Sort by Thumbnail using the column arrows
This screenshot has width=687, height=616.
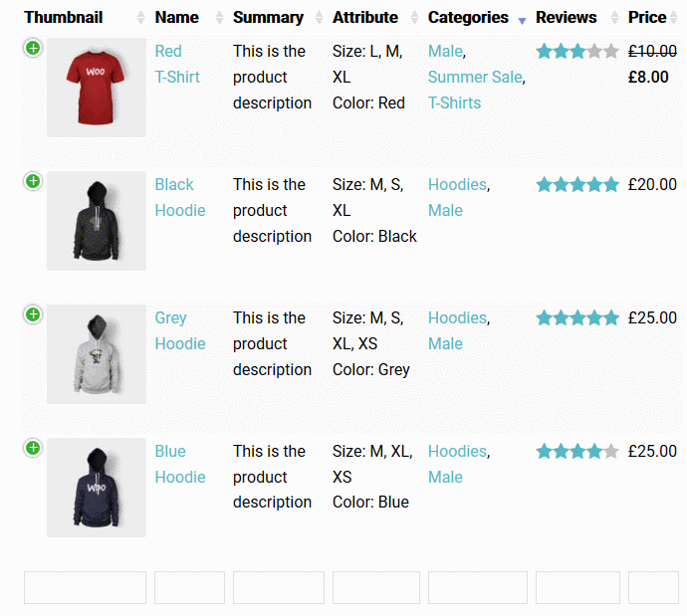tap(140, 18)
